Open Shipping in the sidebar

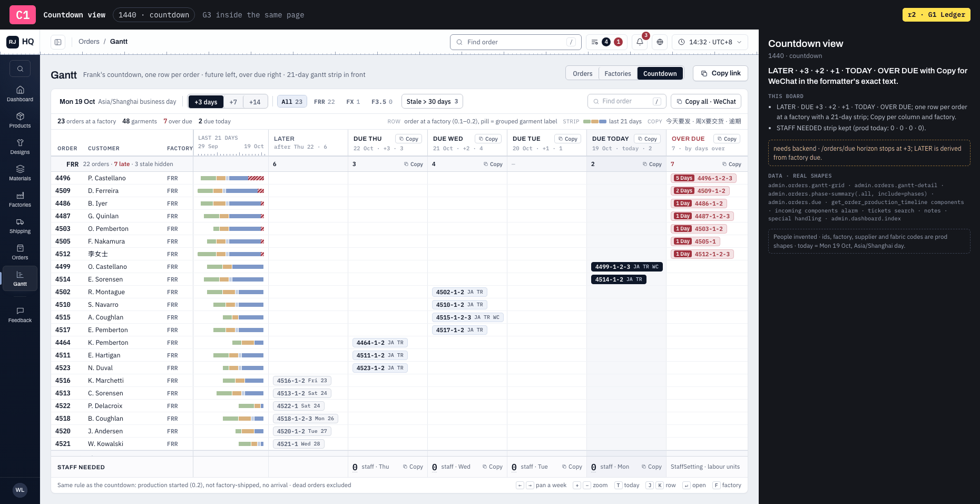20,226
